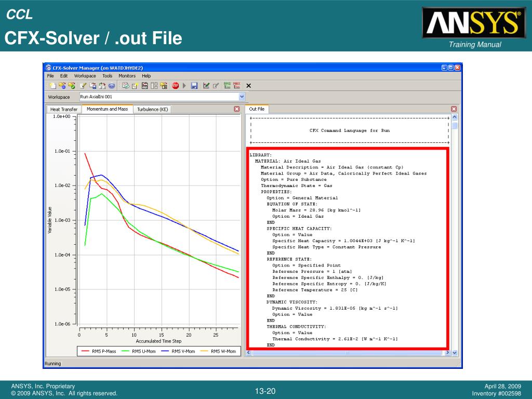Image resolution: width=532 pixels, height=399 pixels.
Task: Click the RMS P-Mass legend entry
Action: (99, 351)
